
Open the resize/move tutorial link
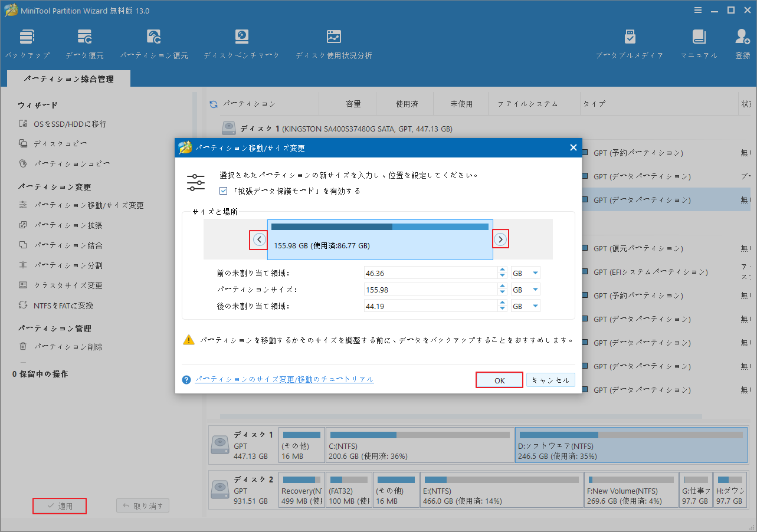284,379
